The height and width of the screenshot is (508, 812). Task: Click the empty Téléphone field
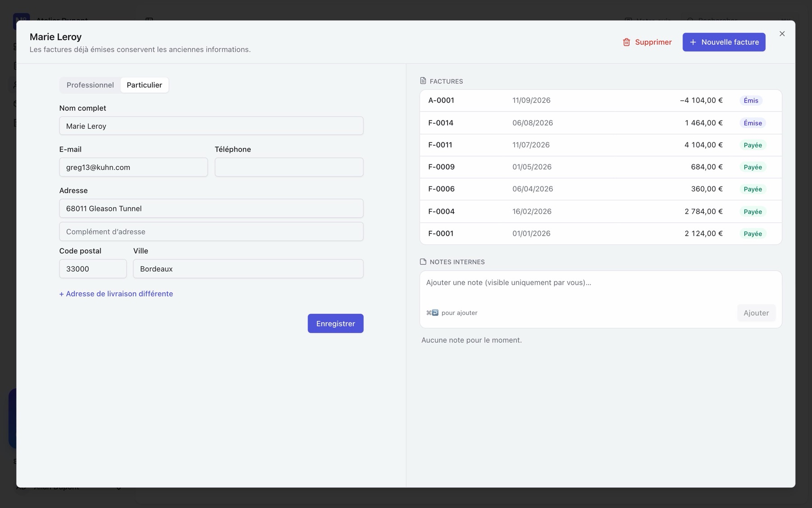tap(289, 167)
